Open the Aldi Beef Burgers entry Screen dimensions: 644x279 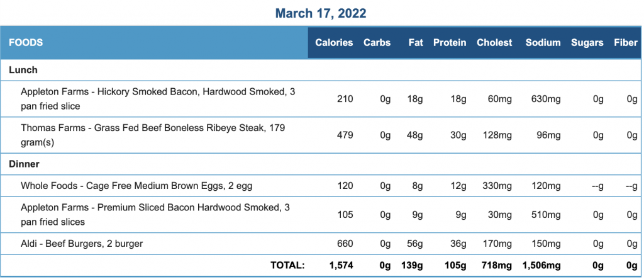click(x=82, y=244)
